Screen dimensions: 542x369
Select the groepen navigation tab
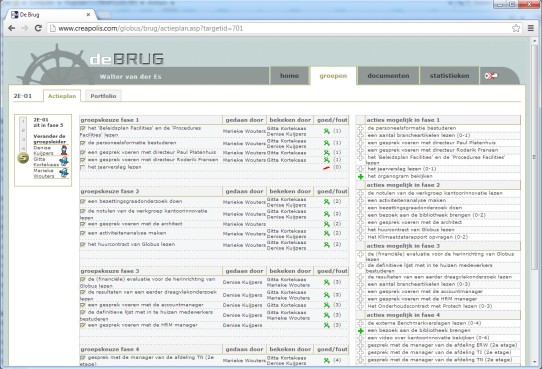coord(333,76)
